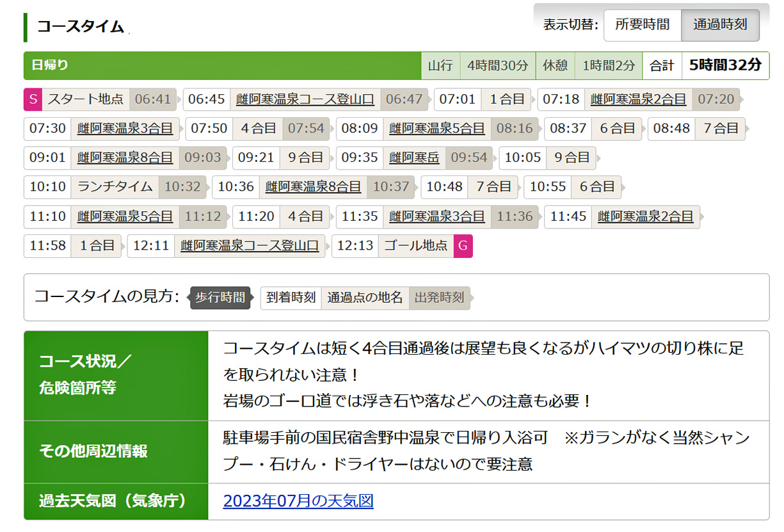784x532 pixels.
Task: Open 雌阿寒温泉3合目 link at 07:30
Action: (125, 129)
